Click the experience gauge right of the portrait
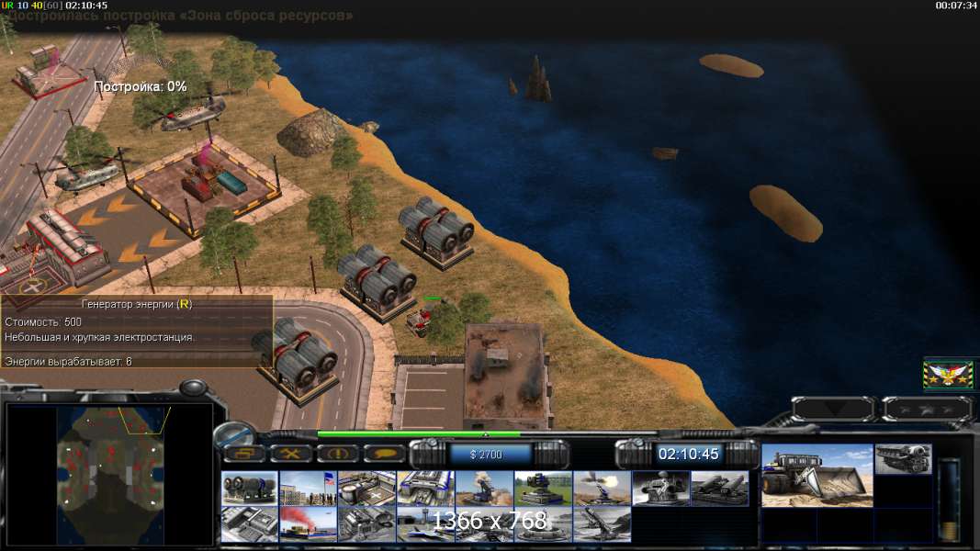980x551 pixels. pyautogui.click(x=950, y=499)
